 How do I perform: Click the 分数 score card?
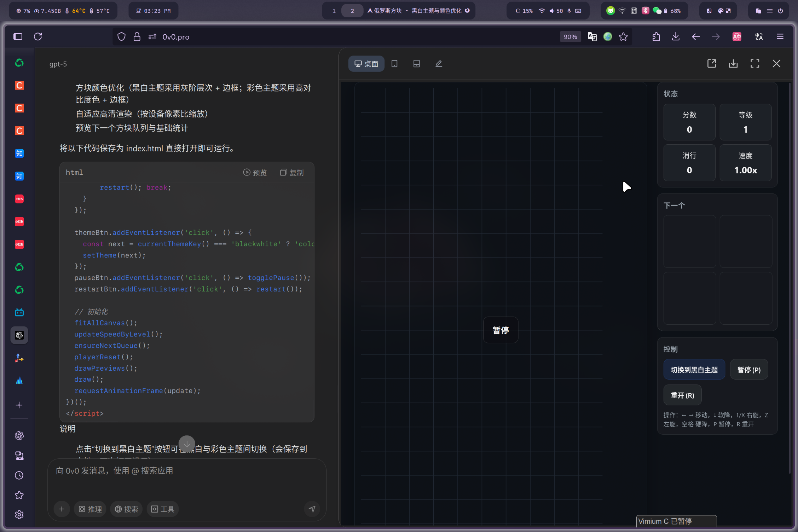(689, 122)
